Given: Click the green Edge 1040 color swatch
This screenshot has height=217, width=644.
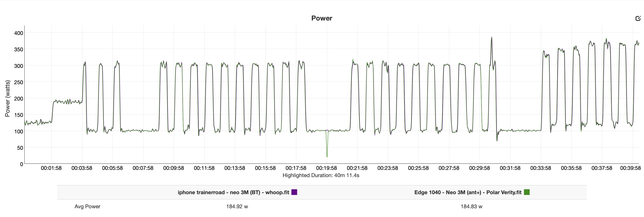Looking at the screenshot, I should click(x=527, y=192).
